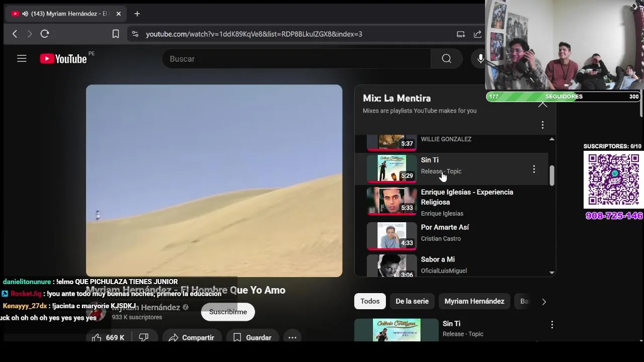The height and width of the screenshot is (362, 644).
Task: Bookmark page via bookmark icon in address bar
Action: pyautogui.click(x=116, y=34)
